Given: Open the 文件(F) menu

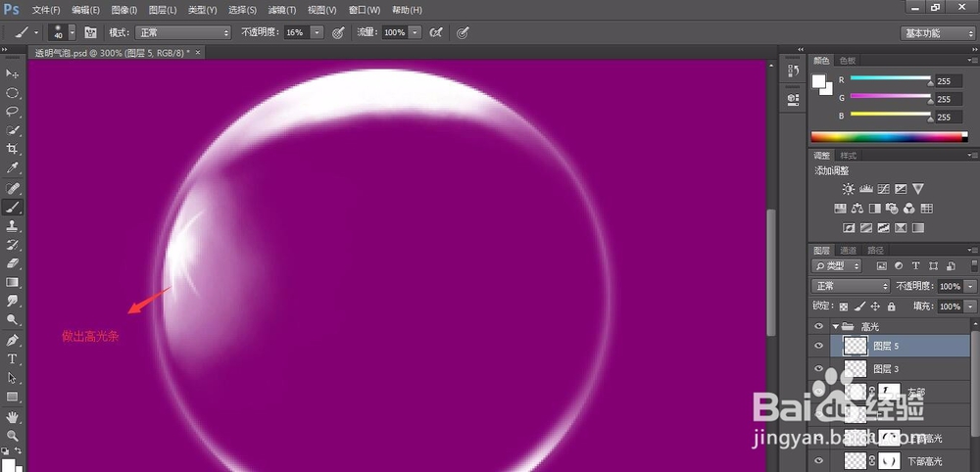Looking at the screenshot, I should click(46, 10).
